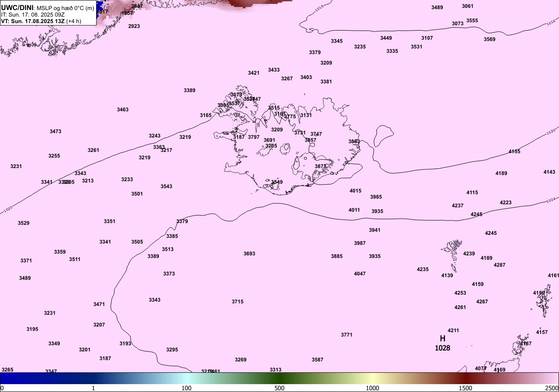Click the height value 3061
Image resolution: width=559 pixels, height=392 pixels.
468,6
